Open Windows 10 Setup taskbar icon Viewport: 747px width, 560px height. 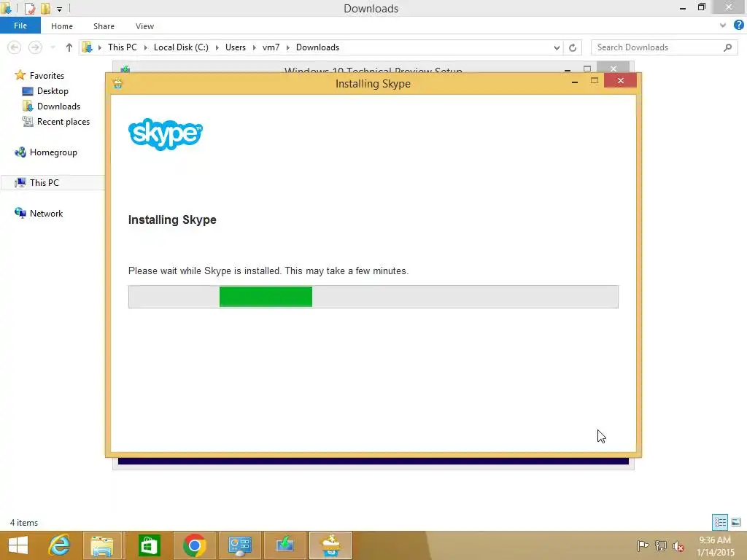pyautogui.click(x=285, y=545)
